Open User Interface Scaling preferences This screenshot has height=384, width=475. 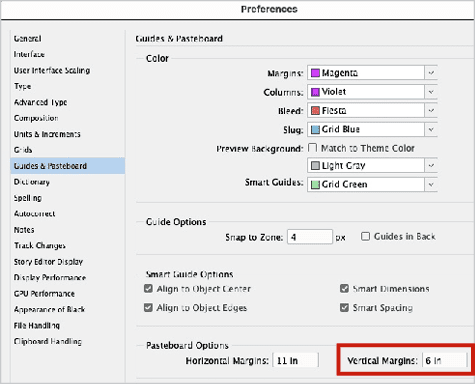[52, 70]
